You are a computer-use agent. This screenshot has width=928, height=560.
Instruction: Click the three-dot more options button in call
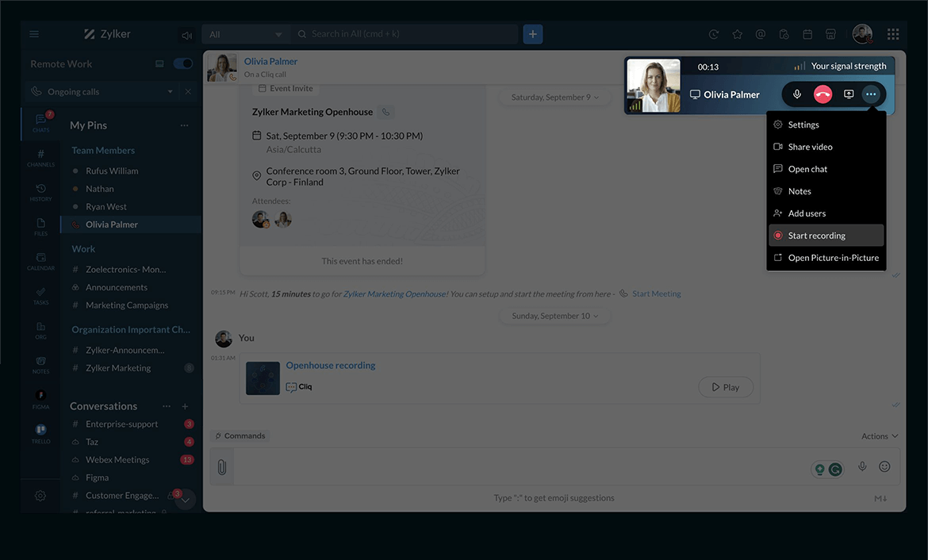(x=871, y=94)
